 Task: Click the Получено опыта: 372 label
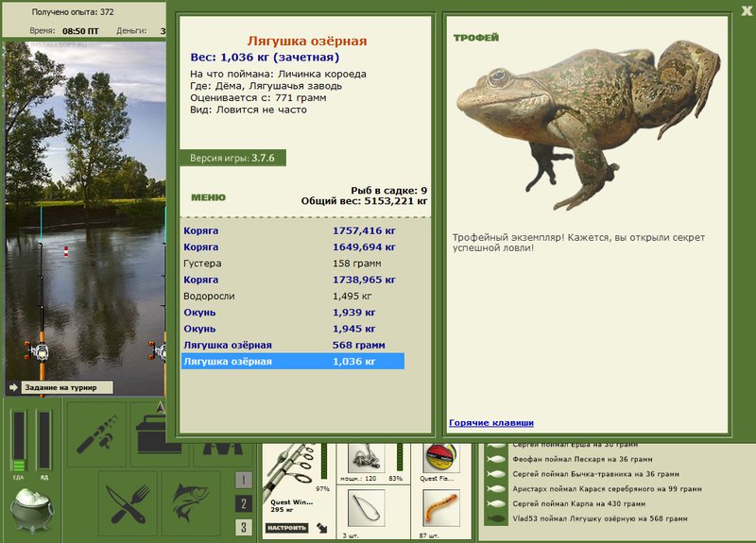73,12
